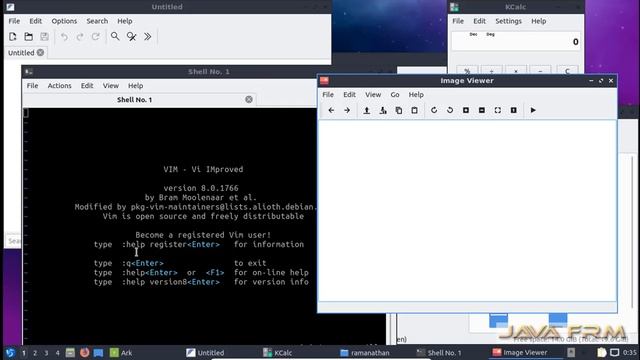
Task: Click the zoom out icon in Image Viewer
Action: (482, 110)
